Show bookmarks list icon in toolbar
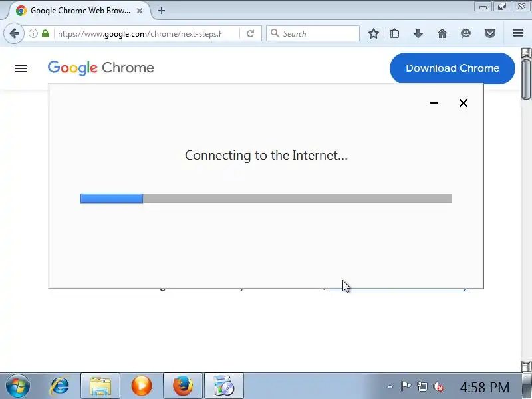This screenshot has height=399, width=532. tap(394, 33)
